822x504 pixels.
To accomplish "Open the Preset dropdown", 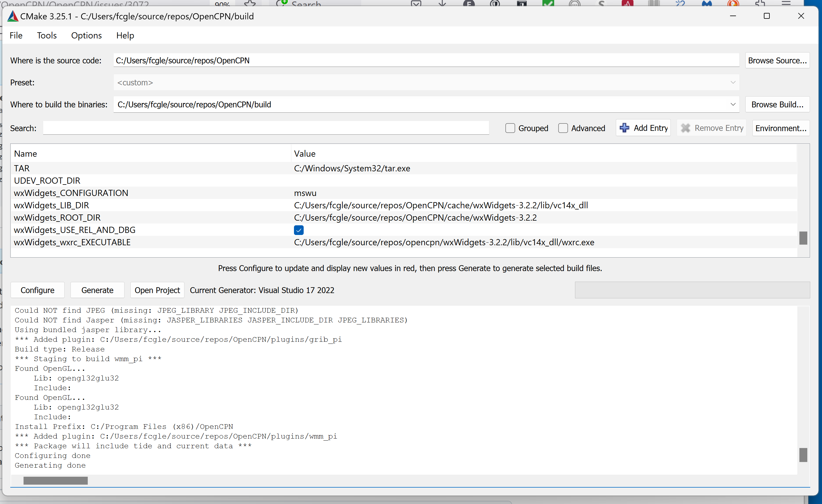I will click(x=733, y=82).
